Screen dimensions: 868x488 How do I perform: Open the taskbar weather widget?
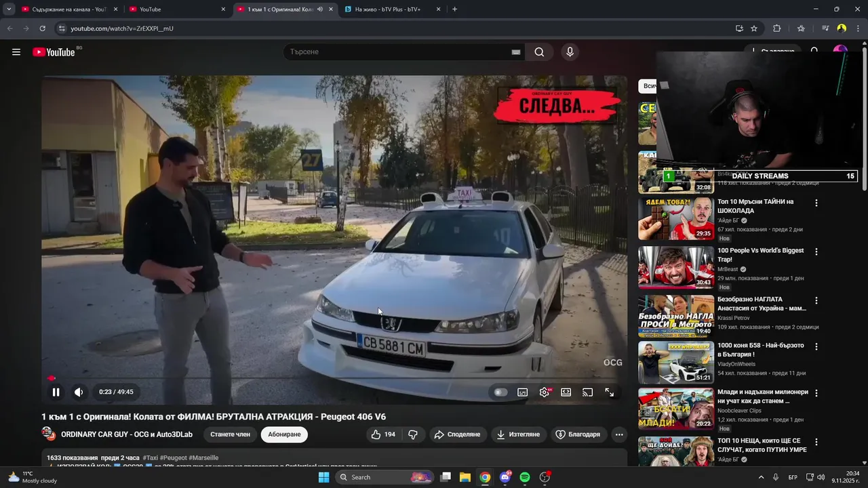(33, 477)
